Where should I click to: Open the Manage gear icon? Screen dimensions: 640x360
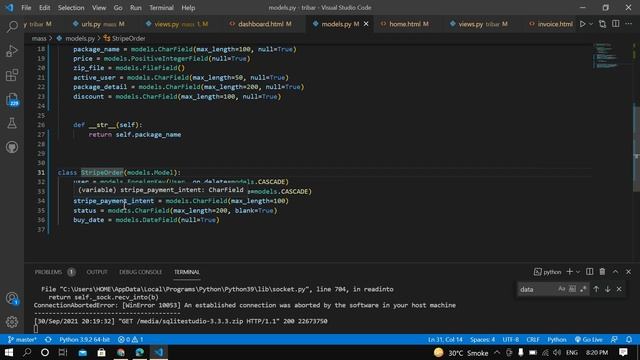coord(12,322)
